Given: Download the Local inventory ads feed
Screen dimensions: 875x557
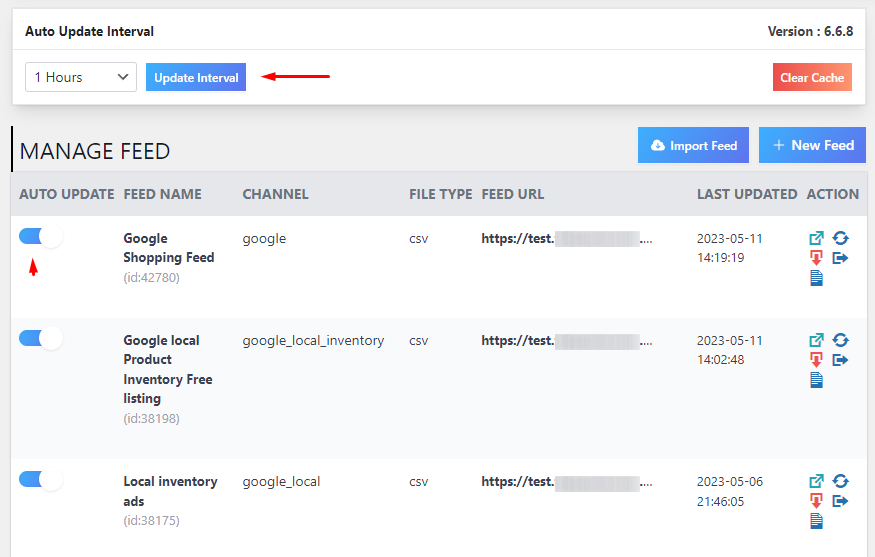Looking at the screenshot, I should 816,501.
